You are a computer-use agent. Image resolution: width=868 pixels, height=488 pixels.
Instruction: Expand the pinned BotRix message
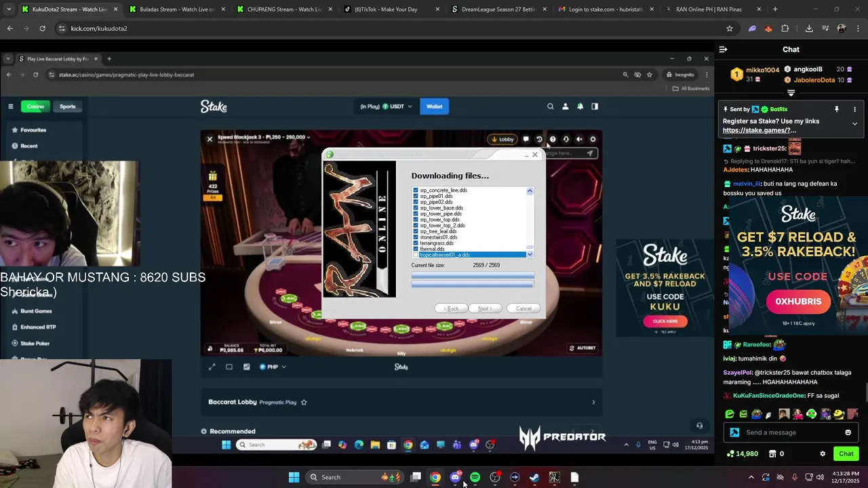click(x=854, y=124)
